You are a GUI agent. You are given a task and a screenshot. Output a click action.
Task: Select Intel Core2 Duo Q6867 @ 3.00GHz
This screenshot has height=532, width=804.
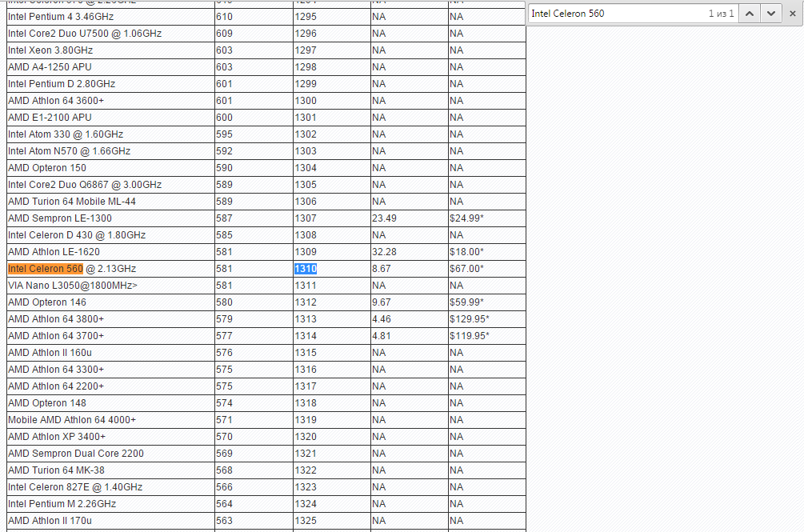tap(85, 185)
